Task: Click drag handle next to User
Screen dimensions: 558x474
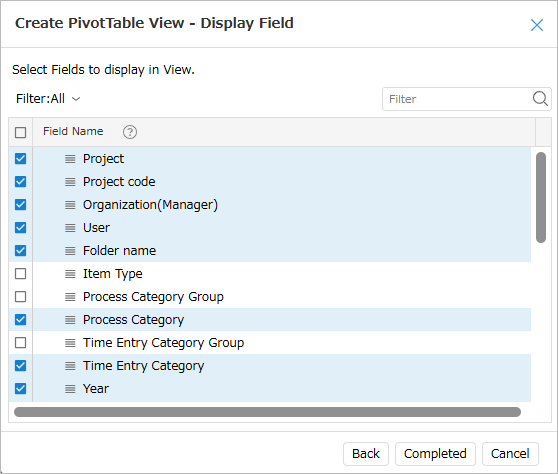Action: point(70,228)
